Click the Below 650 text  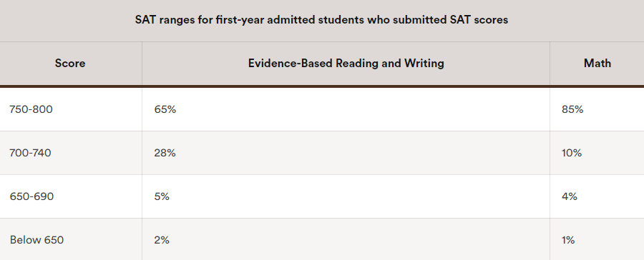pos(36,240)
